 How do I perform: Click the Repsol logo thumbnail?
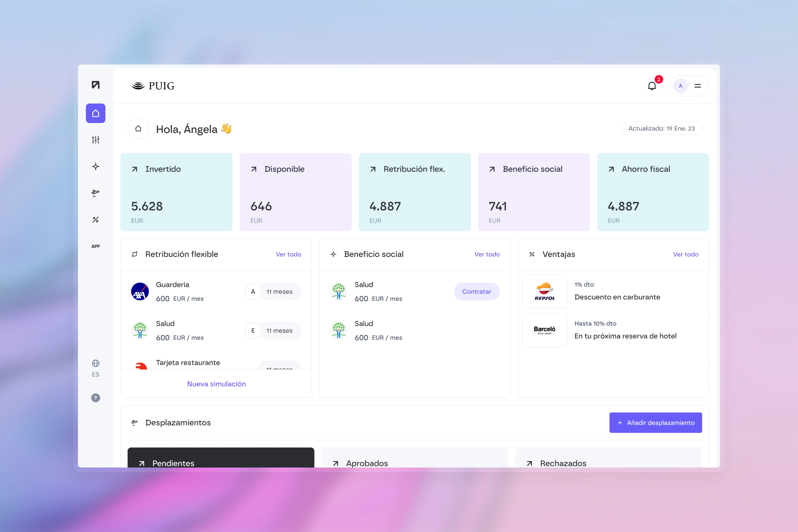click(545, 291)
